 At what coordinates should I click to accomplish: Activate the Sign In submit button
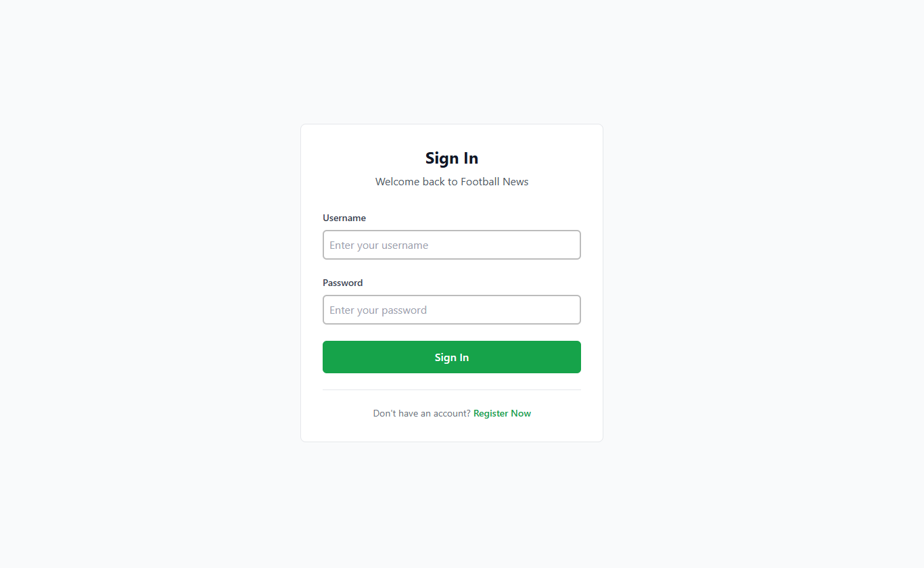(452, 357)
